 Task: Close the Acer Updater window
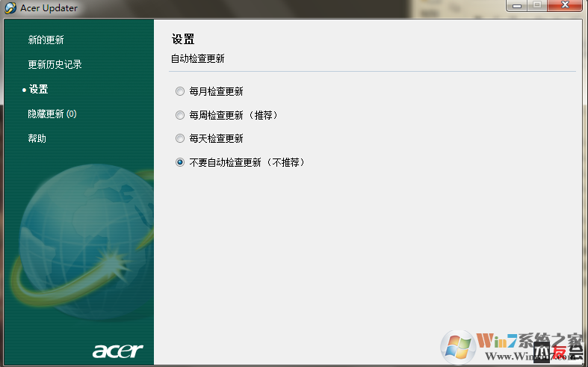tap(565, 5)
